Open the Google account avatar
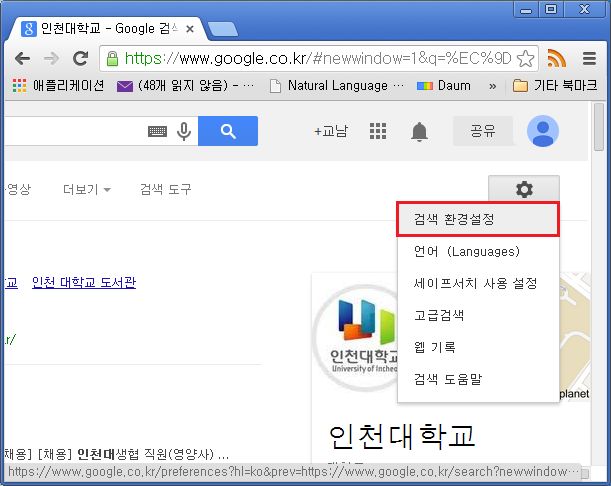Image resolution: width=611 pixels, height=486 pixels. tap(543, 131)
